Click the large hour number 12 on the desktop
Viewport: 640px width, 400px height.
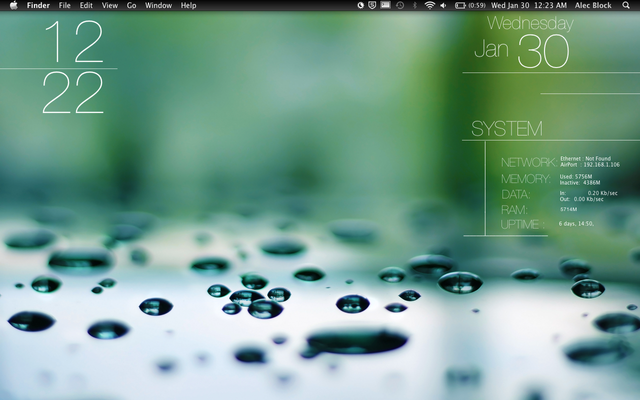[x=74, y=42]
